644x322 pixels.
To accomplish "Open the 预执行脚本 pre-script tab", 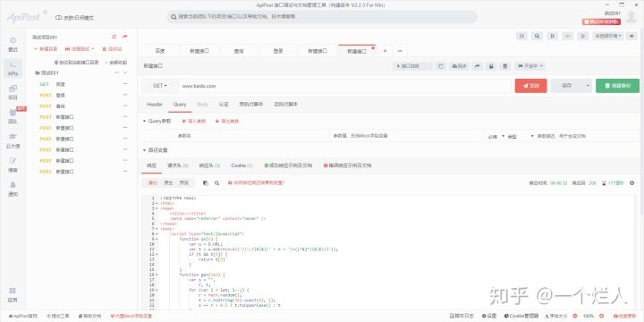I will click(251, 105).
